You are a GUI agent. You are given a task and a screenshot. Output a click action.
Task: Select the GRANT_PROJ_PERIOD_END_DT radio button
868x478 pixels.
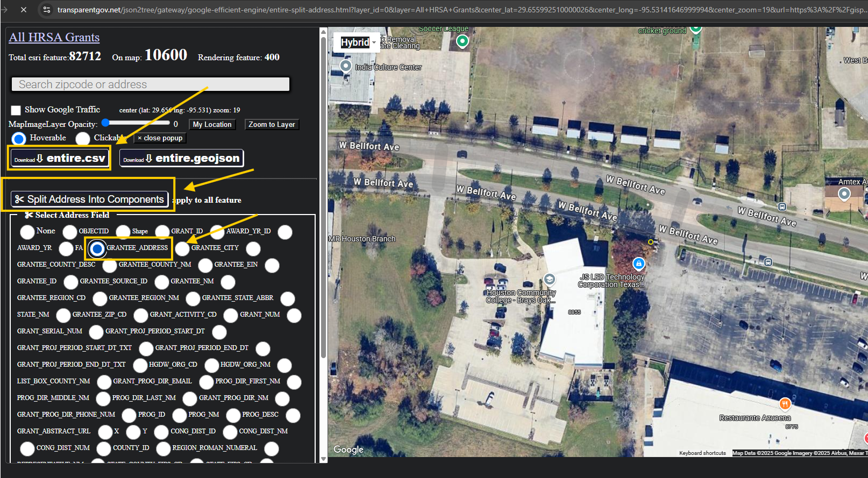point(146,349)
